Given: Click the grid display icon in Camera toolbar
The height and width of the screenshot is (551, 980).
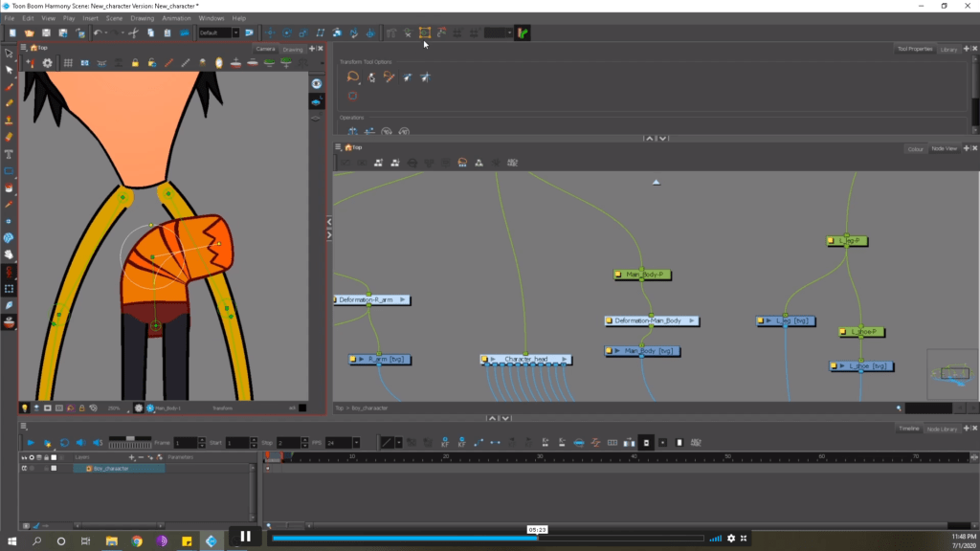Looking at the screenshot, I should tap(68, 63).
